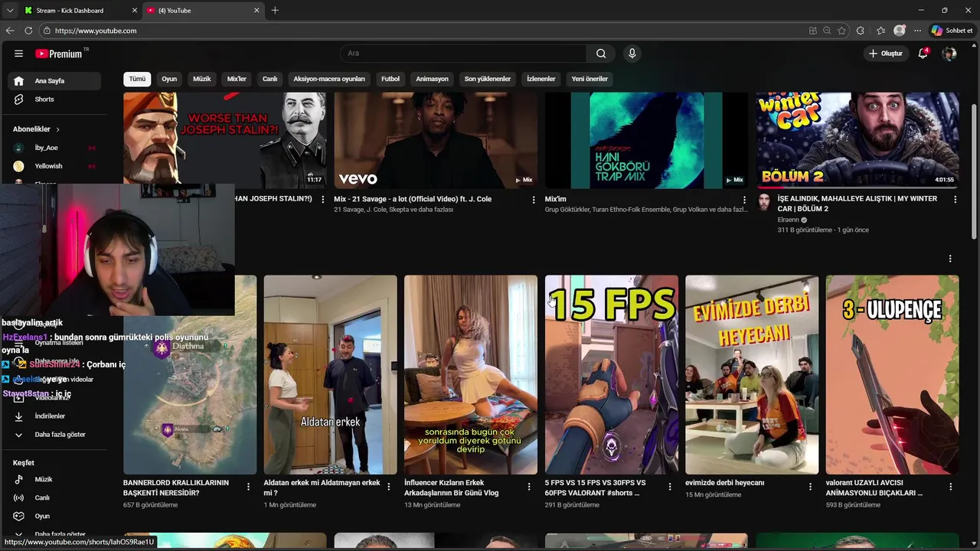Open options for evimizde derbi heyecanı short
Image resolution: width=980 pixels, height=551 pixels.
(810, 487)
